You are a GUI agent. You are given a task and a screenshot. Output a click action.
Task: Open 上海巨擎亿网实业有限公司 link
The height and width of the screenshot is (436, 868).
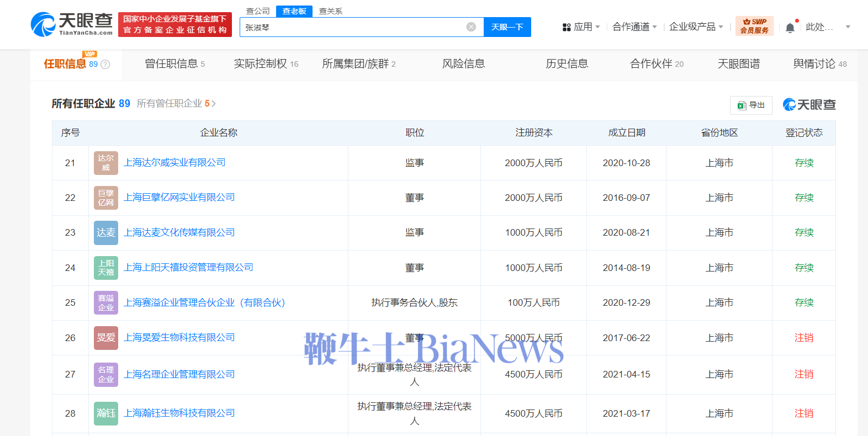coord(179,198)
